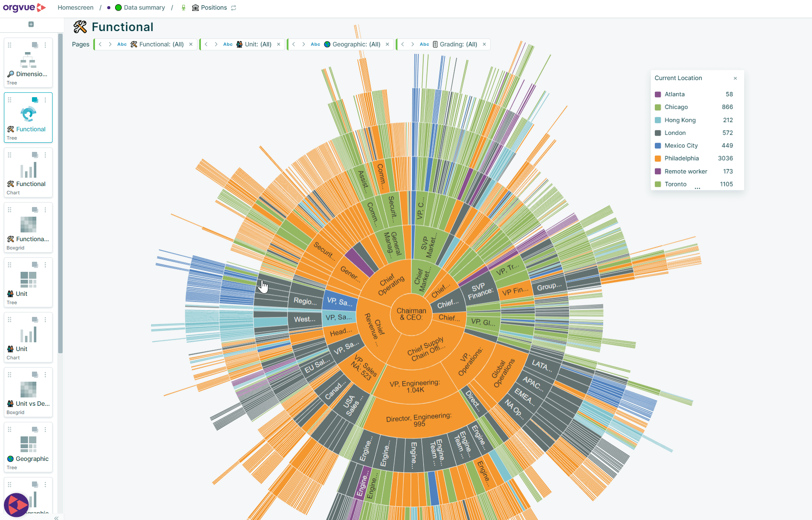Close the Current Location panel

point(735,78)
